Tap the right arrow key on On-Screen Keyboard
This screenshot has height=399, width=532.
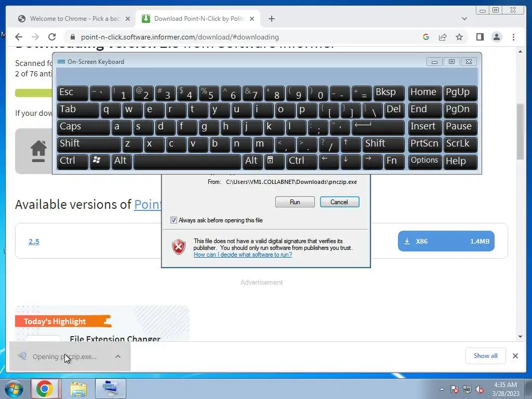(x=372, y=161)
